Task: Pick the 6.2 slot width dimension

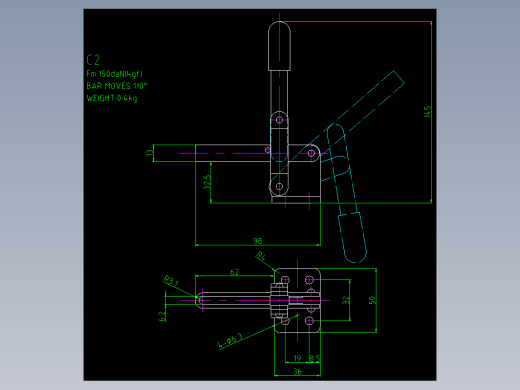Action: (162, 316)
